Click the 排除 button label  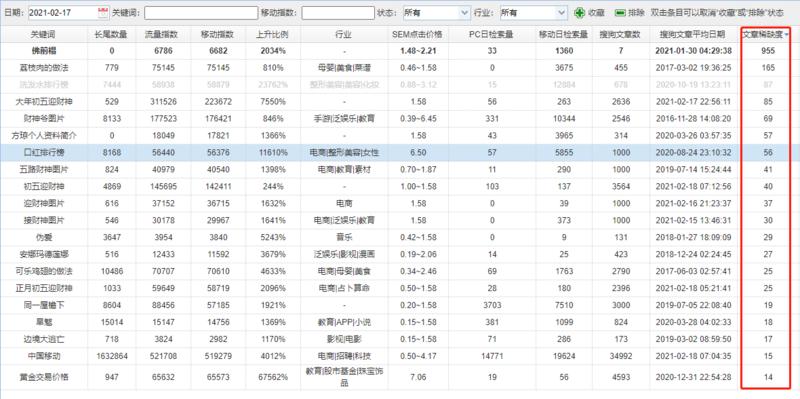pyautogui.click(x=637, y=13)
